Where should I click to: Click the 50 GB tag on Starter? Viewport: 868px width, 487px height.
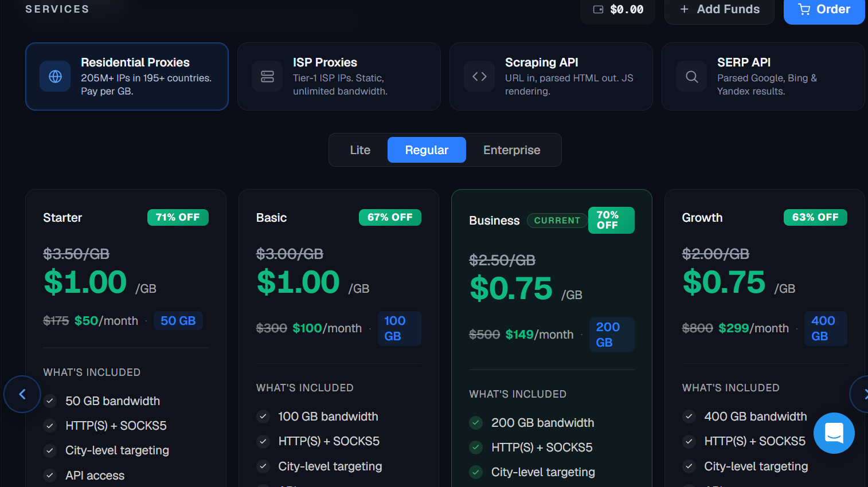(x=178, y=321)
